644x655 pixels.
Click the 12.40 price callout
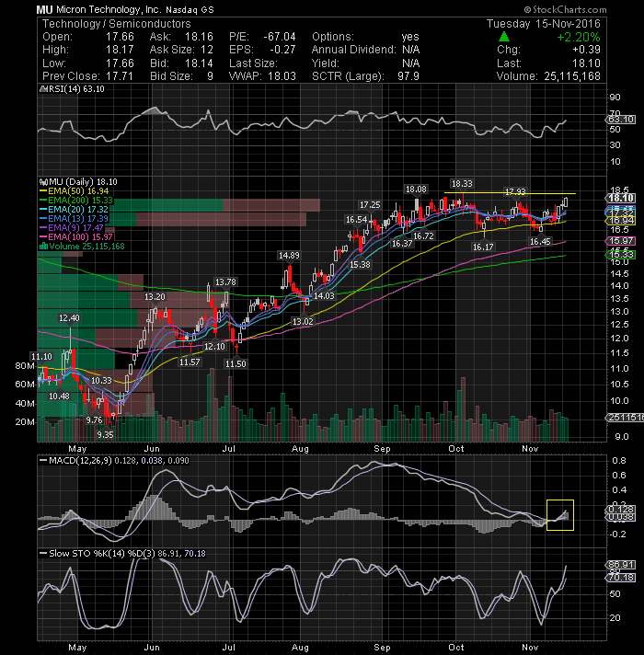tap(69, 318)
